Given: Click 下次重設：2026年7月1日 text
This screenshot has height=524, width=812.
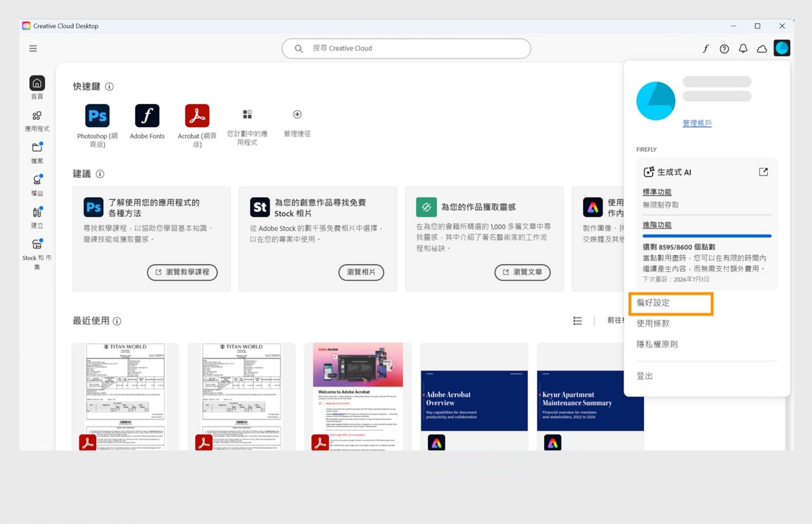Looking at the screenshot, I should [x=676, y=279].
